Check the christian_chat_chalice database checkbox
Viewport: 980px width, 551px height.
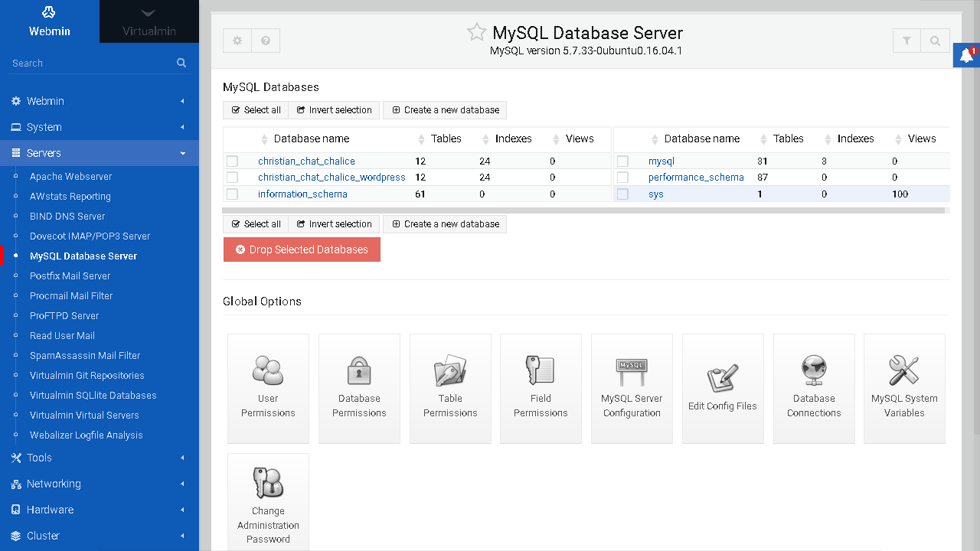click(233, 161)
